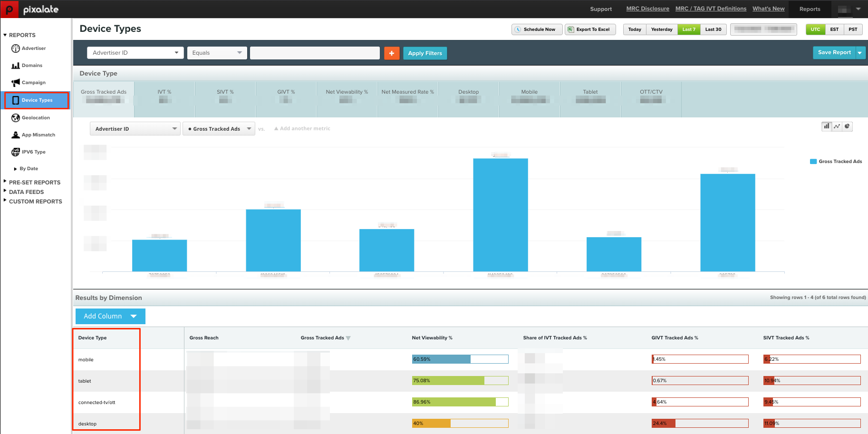This screenshot has height=434, width=868.
Task: Click Gross Tracked Ads sort arrow
Action: pos(348,338)
